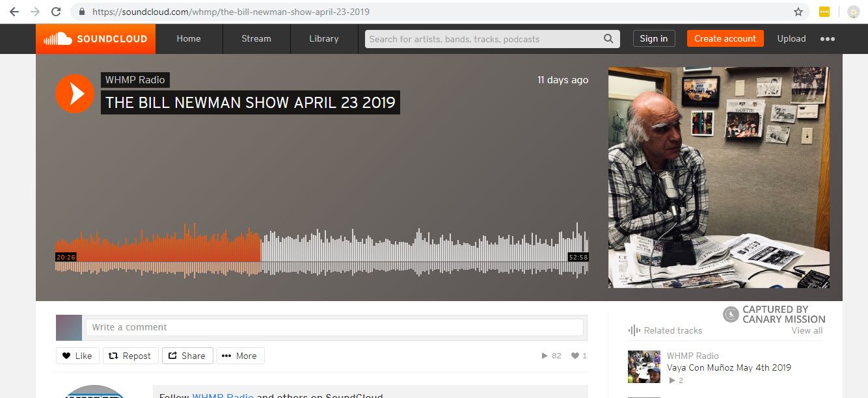Go back using browser arrow

(x=14, y=12)
